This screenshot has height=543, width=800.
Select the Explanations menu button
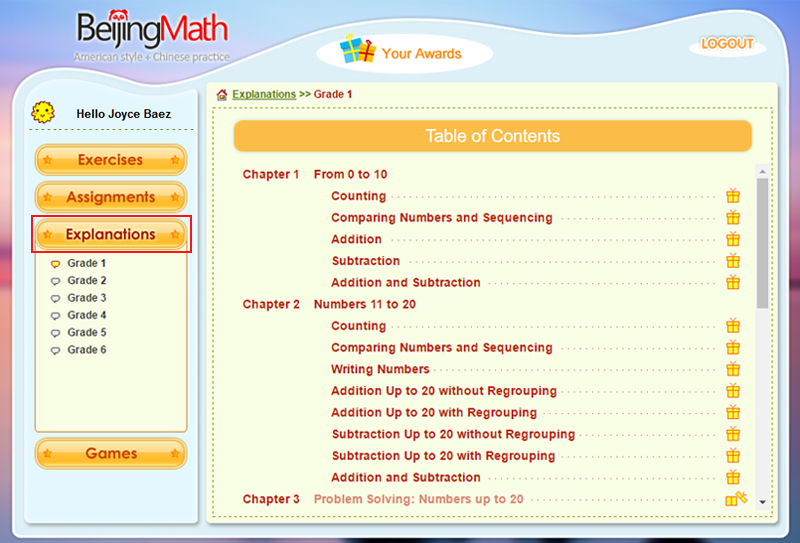click(111, 234)
